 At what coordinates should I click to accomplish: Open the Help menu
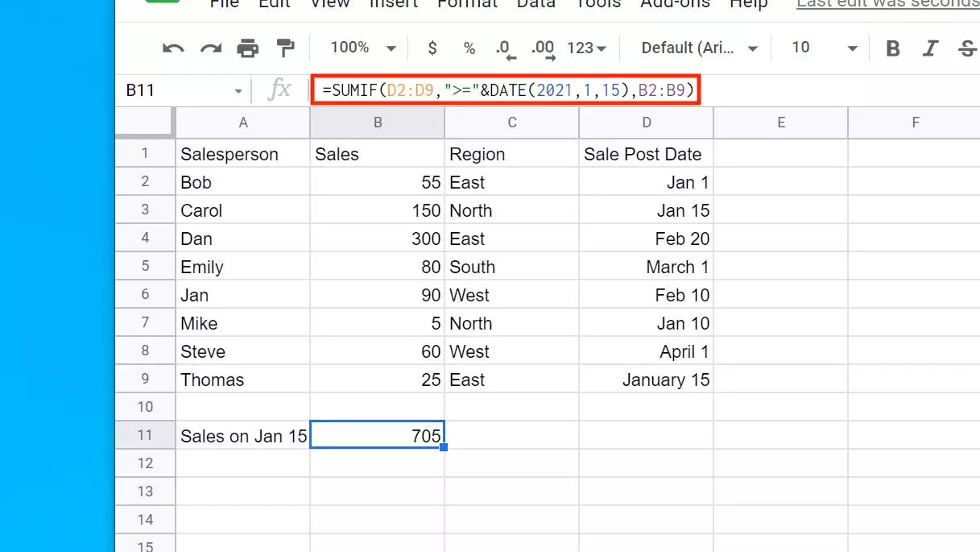tap(749, 4)
